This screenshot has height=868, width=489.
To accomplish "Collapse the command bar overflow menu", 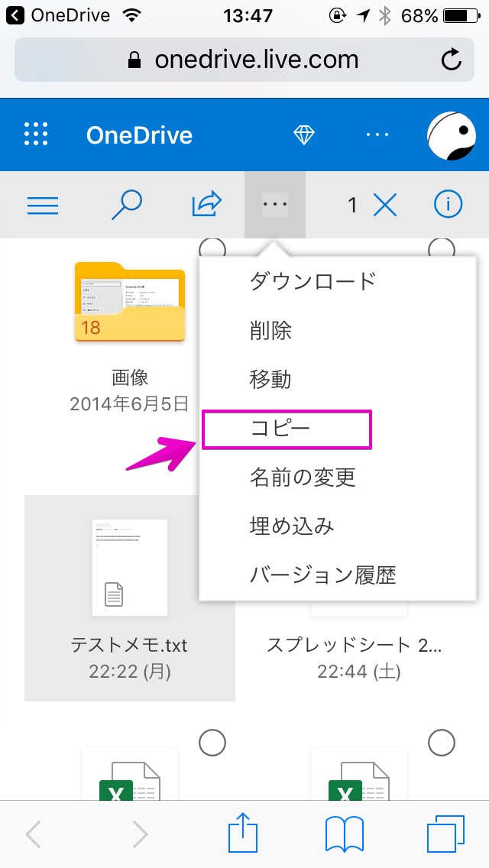I will (x=275, y=205).
